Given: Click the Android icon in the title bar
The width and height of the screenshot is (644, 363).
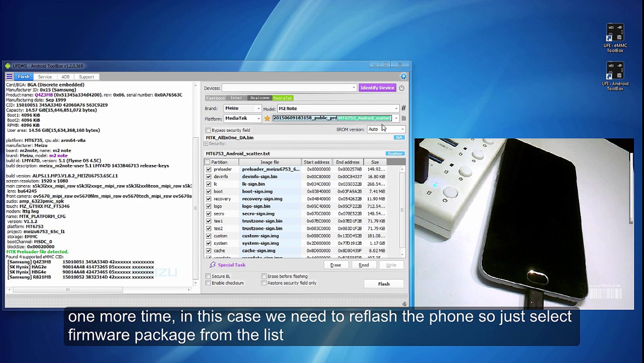Looking at the screenshot, I should click(8, 66).
